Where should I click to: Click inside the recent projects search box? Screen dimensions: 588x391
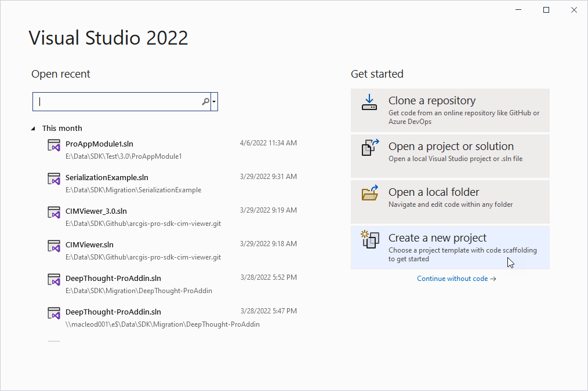[x=116, y=101]
